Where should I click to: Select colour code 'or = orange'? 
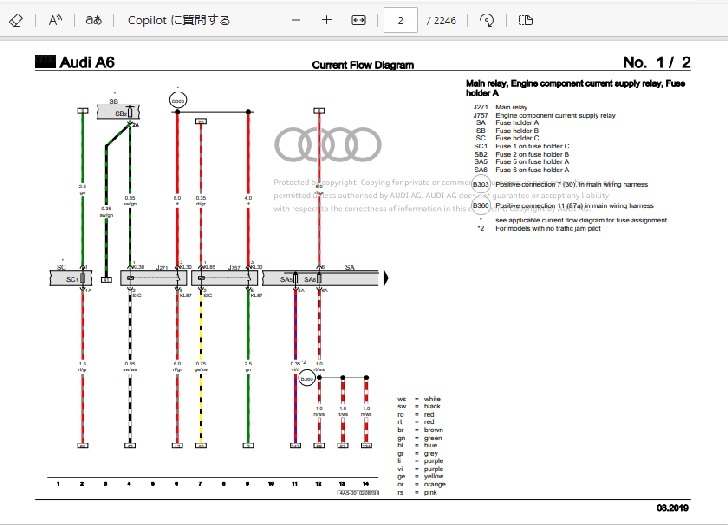(x=422, y=484)
